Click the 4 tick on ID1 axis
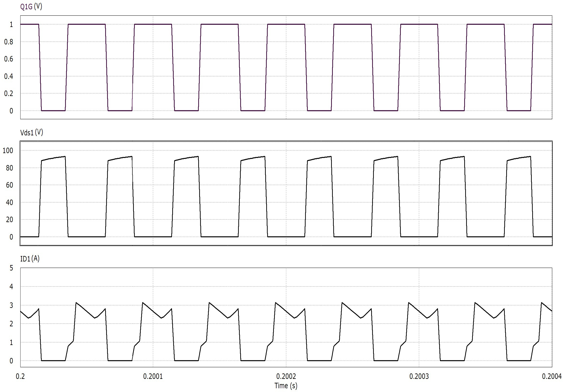The image size is (563, 392). (x=11, y=287)
